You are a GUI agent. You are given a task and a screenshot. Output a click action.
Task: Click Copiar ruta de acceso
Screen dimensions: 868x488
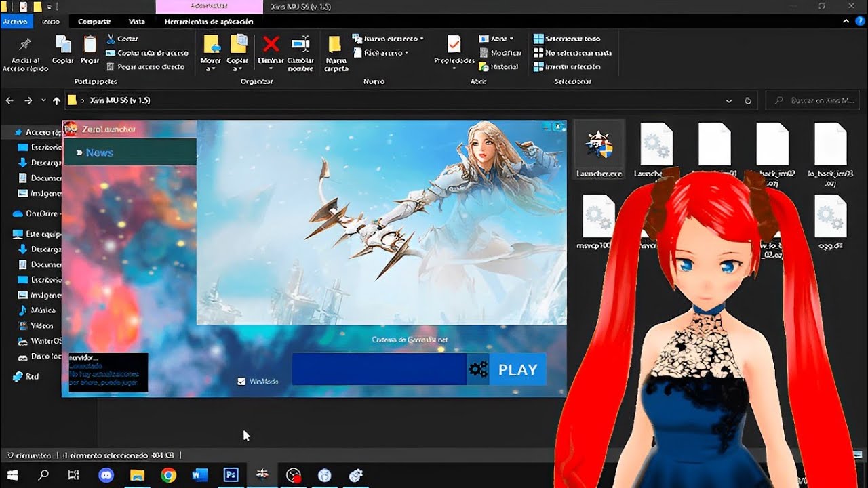coord(147,53)
